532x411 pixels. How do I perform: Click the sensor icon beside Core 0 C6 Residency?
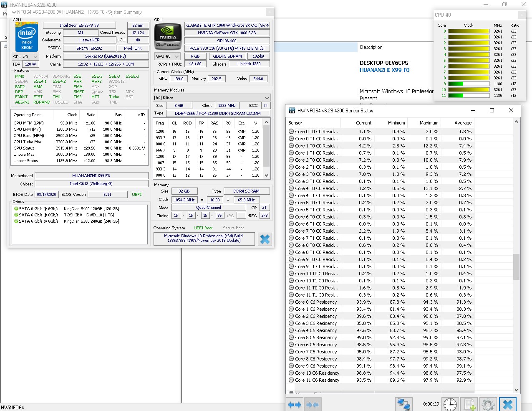[x=291, y=302]
